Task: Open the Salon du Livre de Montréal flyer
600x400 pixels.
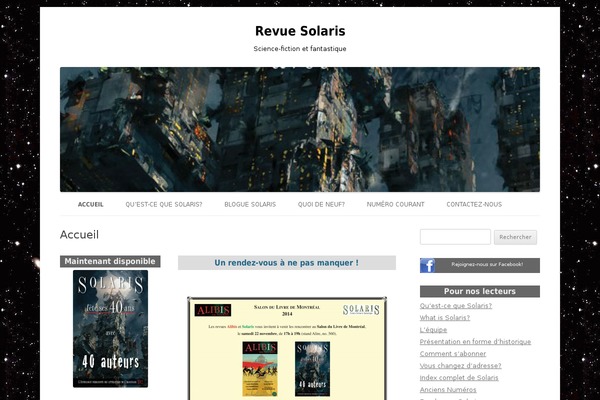Action: (x=287, y=348)
